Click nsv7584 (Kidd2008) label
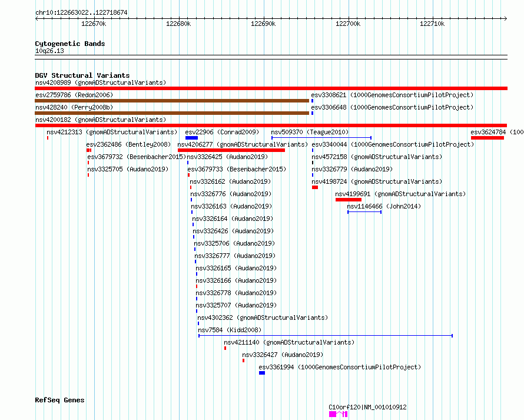 (230, 330)
